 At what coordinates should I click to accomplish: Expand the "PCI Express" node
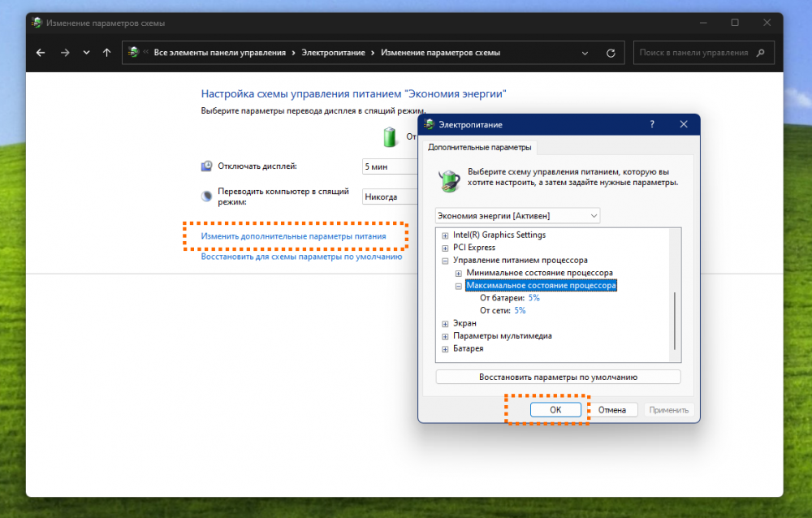[445, 248]
